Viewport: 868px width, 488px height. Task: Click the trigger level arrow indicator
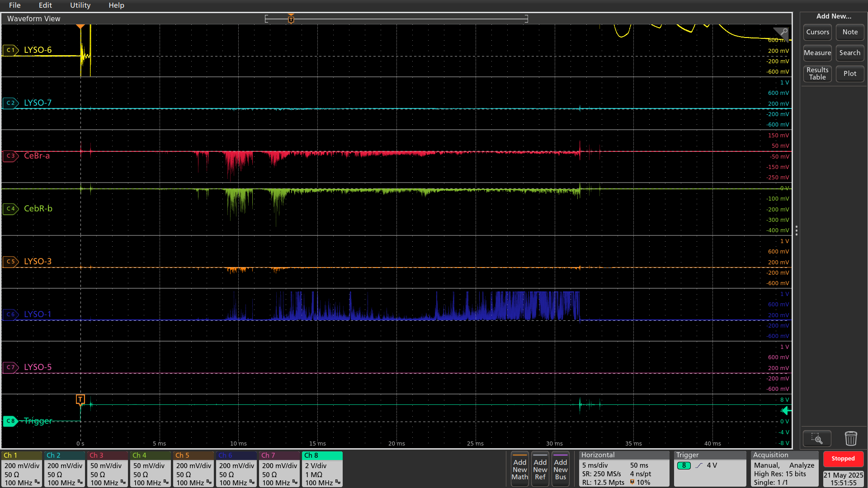click(x=786, y=410)
